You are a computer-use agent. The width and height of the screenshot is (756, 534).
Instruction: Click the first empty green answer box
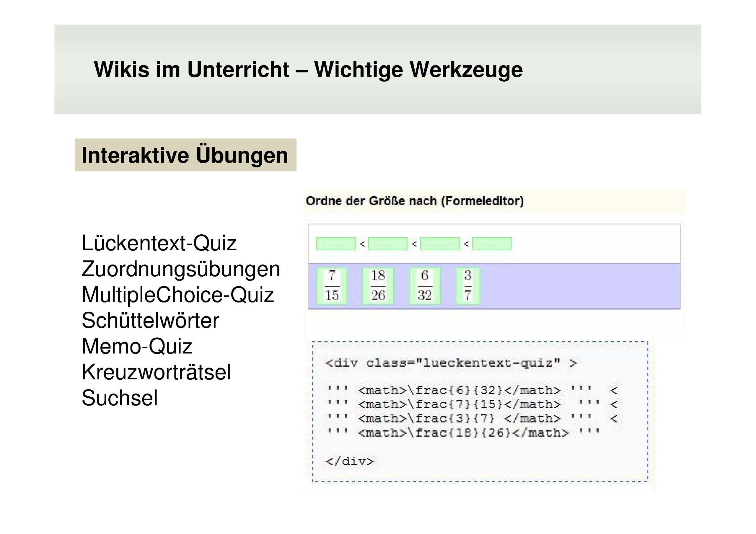tap(336, 244)
